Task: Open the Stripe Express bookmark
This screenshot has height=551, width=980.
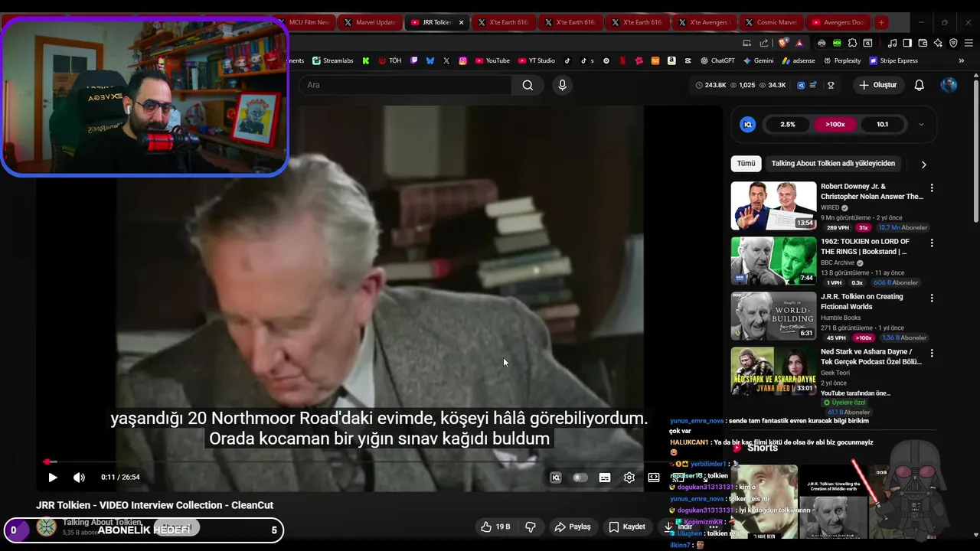Action: click(893, 60)
